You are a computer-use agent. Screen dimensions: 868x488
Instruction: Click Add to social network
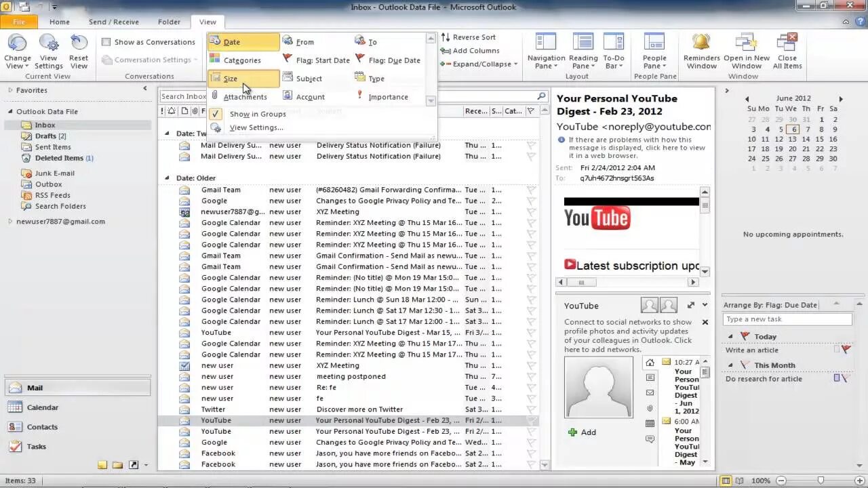(x=582, y=432)
